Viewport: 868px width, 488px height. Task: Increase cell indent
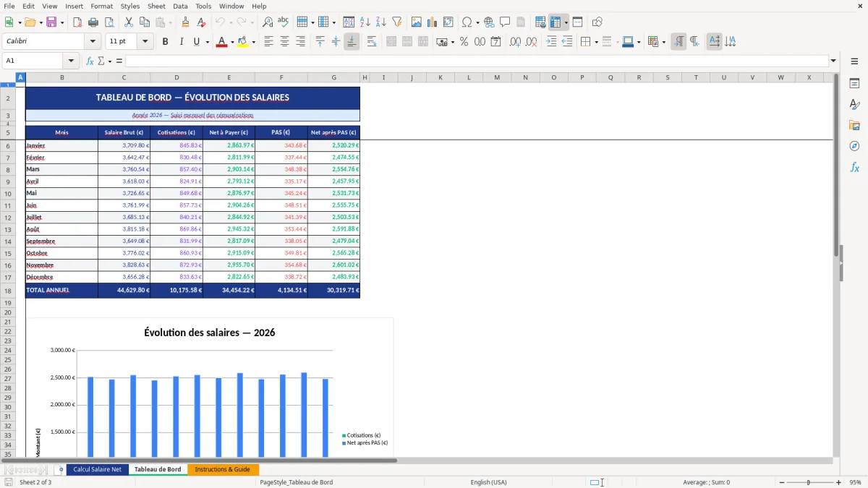coord(551,42)
